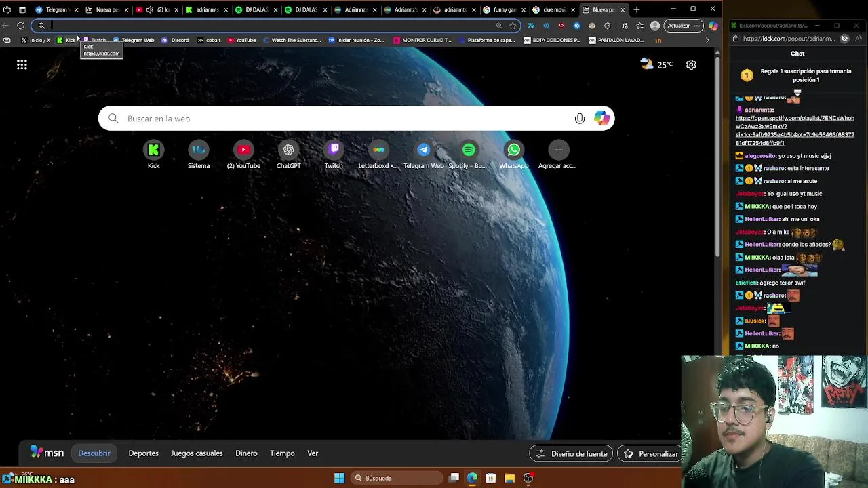This screenshot has height=488, width=868.
Task: Click the Task View taskbar icon
Action: point(454,478)
